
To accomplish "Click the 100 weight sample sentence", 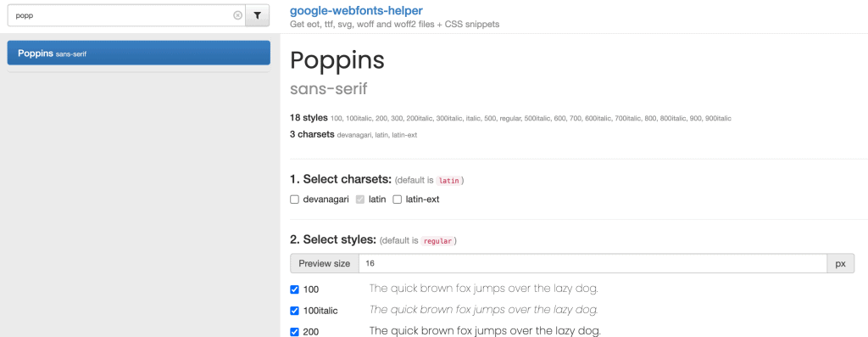I will pyautogui.click(x=484, y=289).
